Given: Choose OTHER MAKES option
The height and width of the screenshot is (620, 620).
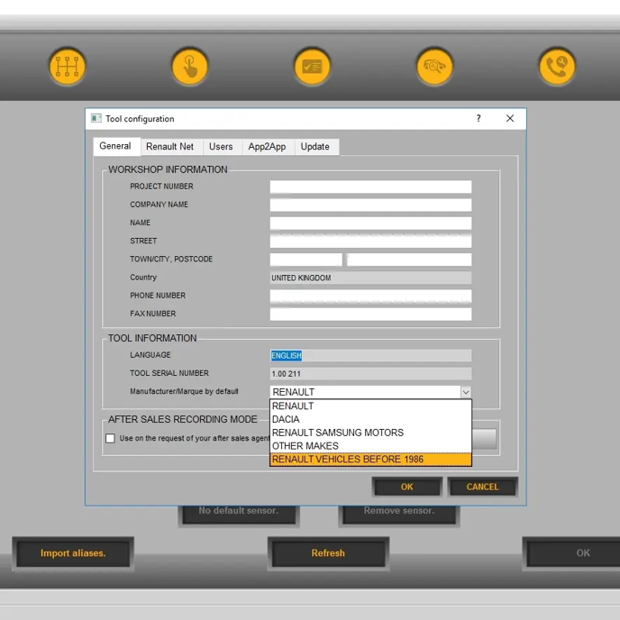Looking at the screenshot, I should pos(370,446).
